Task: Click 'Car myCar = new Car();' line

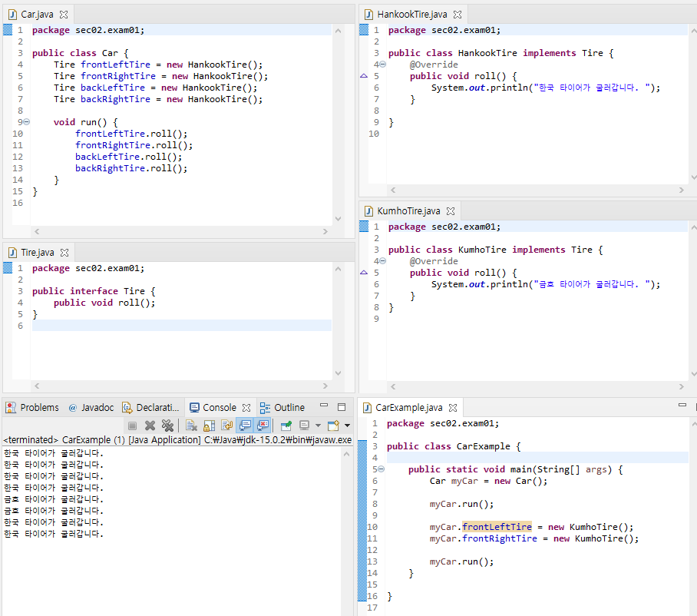Action: pyautogui.click(x=488, y=482)
